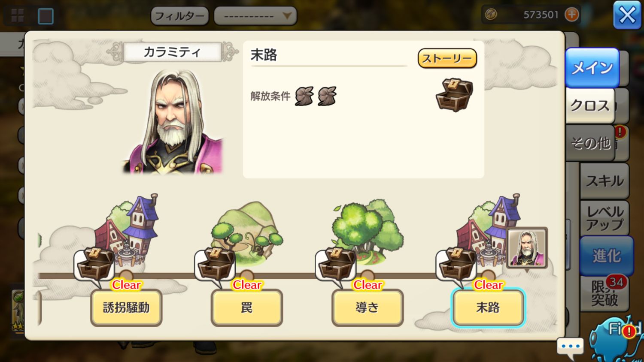The image size is (644, 362).
Task: Select the メイン tab
Action: 592,68
